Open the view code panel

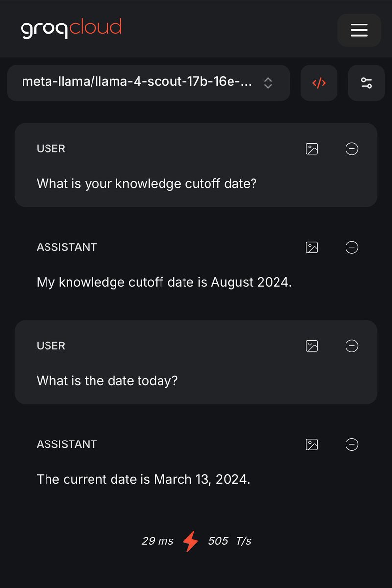click(x=319, y=83)
